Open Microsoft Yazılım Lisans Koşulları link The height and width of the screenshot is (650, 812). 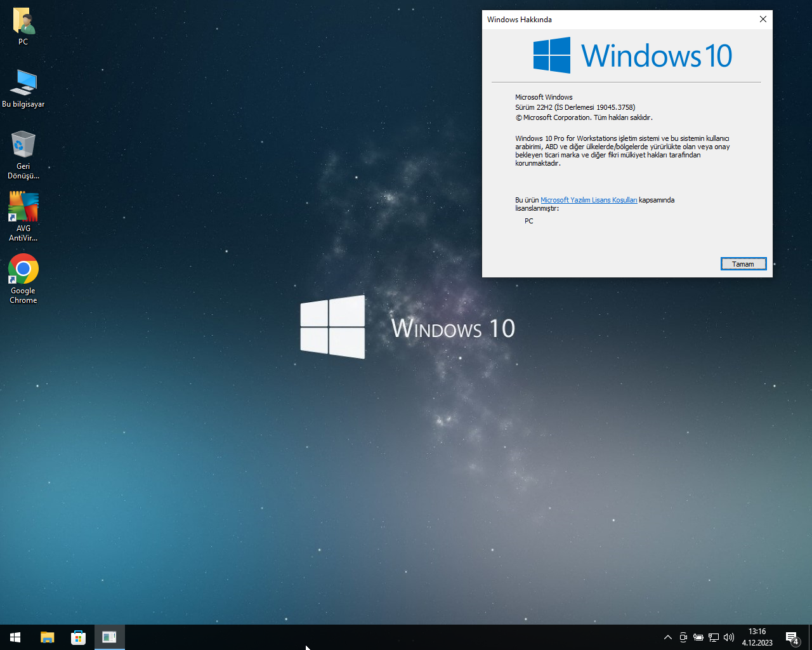589,200
